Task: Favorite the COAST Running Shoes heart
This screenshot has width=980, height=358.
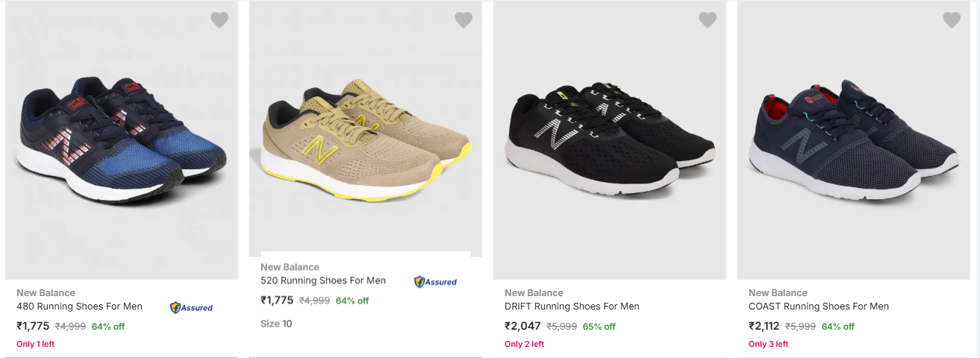Action: click(952, 20)
